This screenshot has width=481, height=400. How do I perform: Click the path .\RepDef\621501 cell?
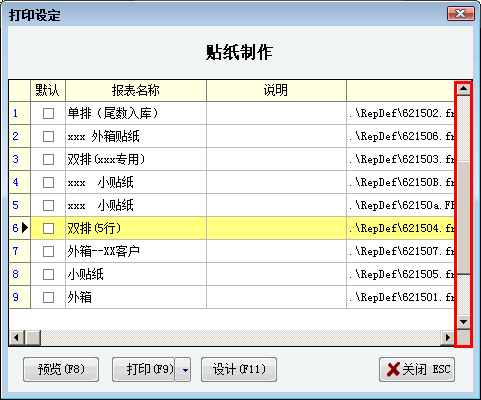pos(401,297)
